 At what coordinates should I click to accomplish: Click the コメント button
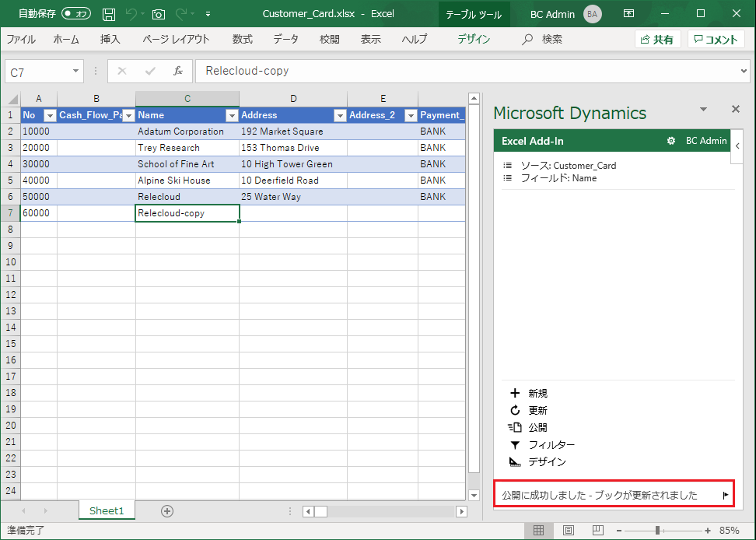tap(716, 40)
